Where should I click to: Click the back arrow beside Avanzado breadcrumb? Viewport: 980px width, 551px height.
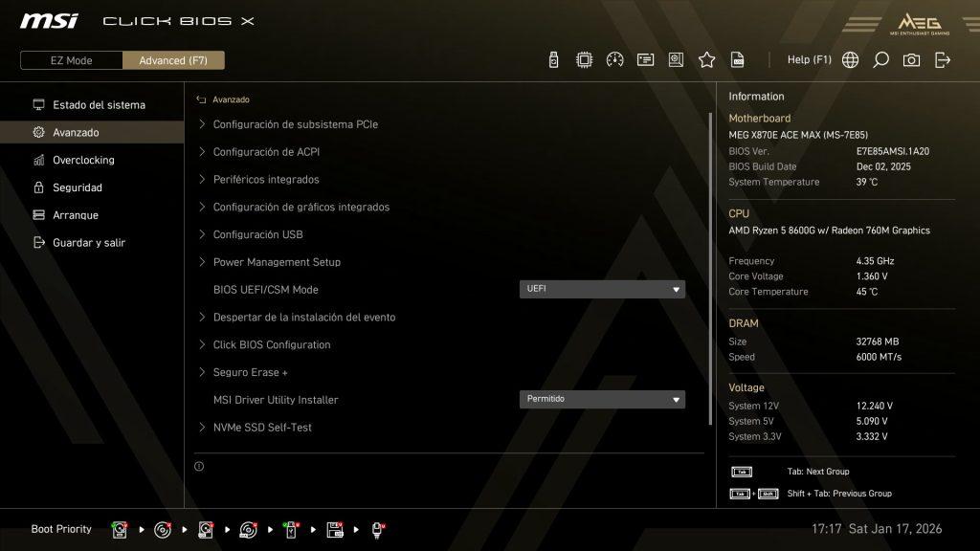[201, 99]
